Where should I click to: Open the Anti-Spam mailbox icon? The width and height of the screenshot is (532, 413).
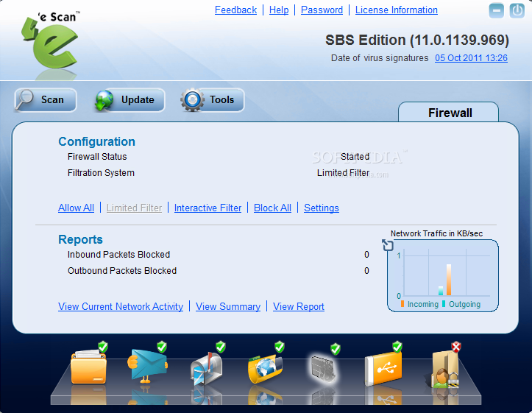206,369
